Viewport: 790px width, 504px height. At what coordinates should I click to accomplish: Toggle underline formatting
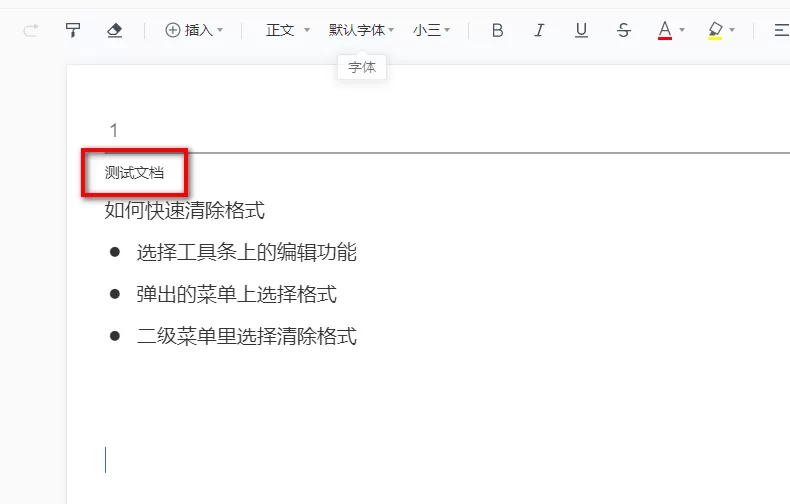pyautogui.click(x=581, y=30)
